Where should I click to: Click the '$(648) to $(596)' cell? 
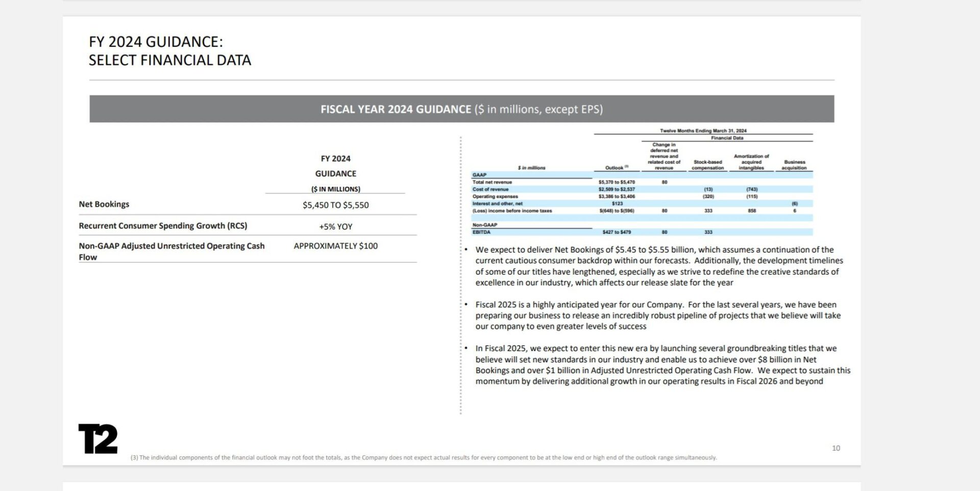(x=617, y=211)
